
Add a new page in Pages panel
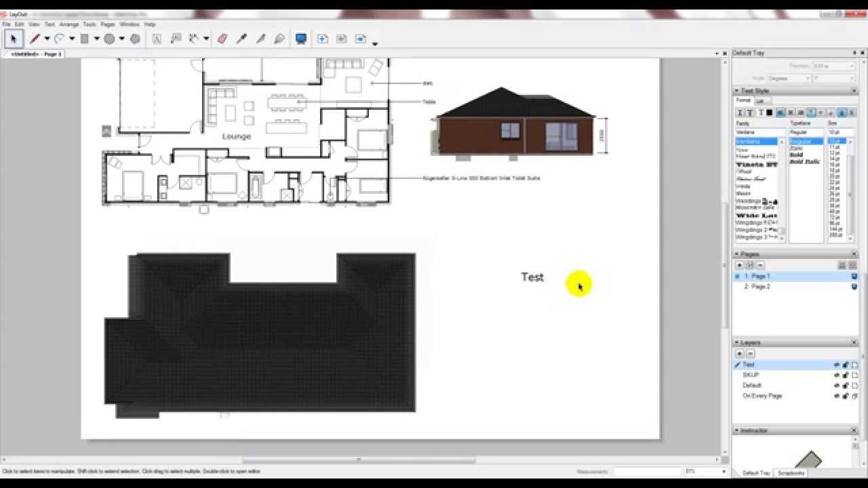740,265
